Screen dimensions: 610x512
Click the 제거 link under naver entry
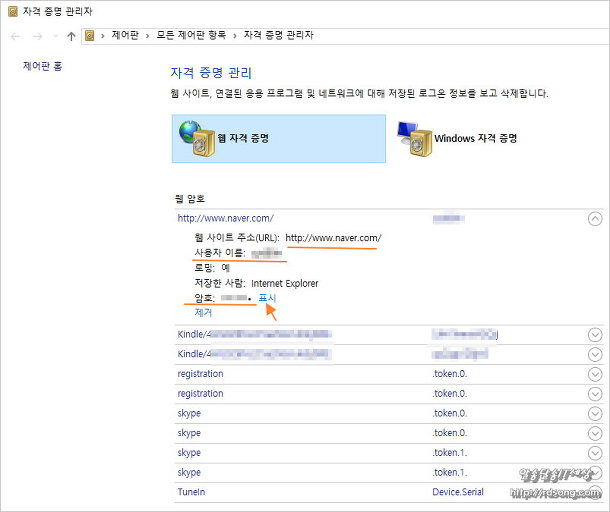pyautogui.click(x=203, y=313)
